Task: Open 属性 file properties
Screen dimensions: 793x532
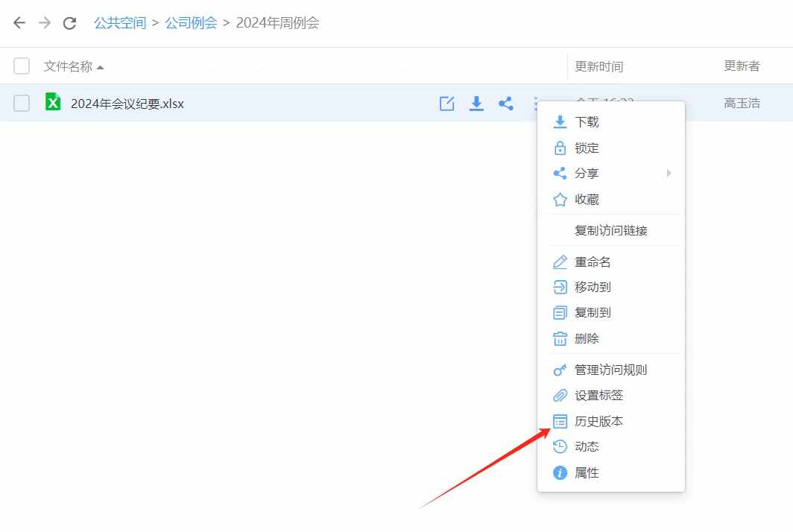Action: point(587,472)
